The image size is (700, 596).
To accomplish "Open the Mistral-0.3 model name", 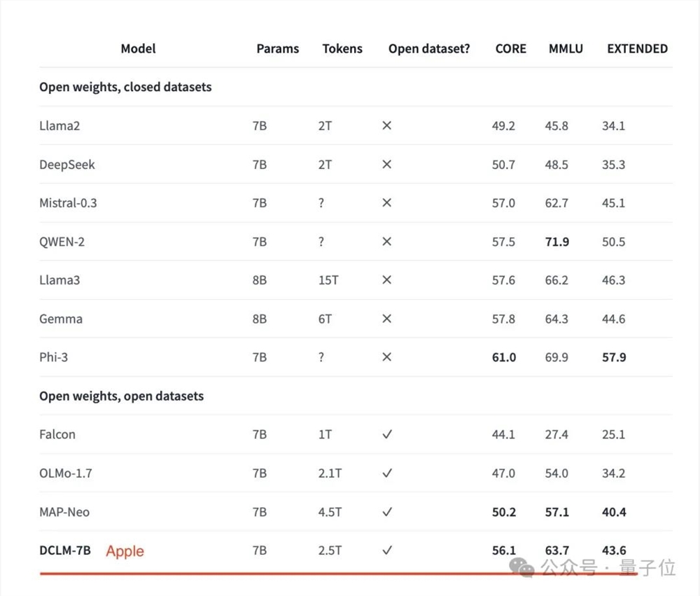I will pyautogui.click(x=68, y=203).
